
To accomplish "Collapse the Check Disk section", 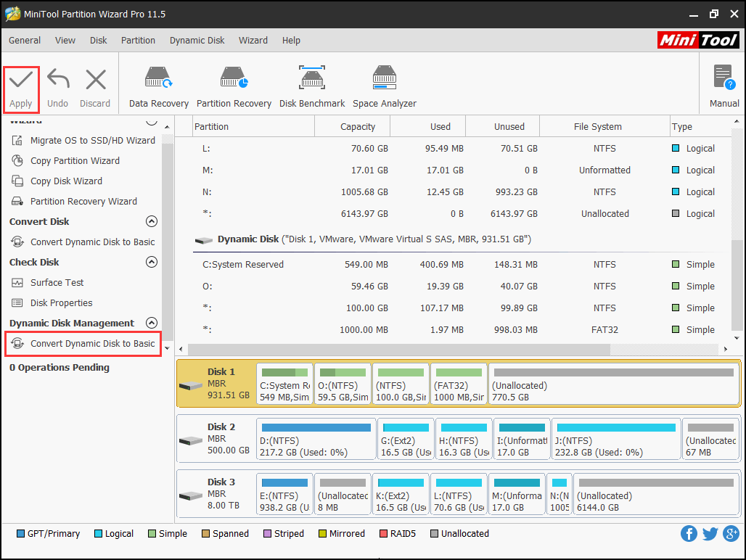I will point(151,262).
